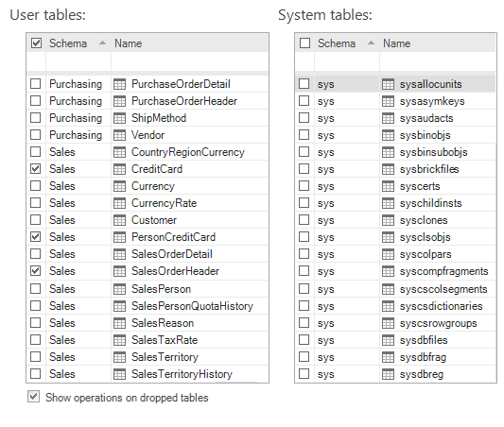
Task: Check the Sales Customer checkbox
Action: tap(35, 220)
